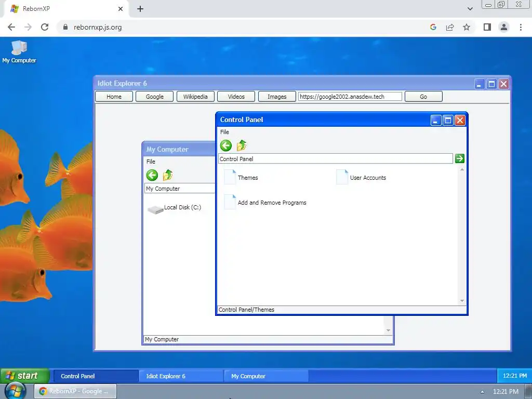Click the back arrow in My Computer window
532x399 pixels.
pos(152,175)
